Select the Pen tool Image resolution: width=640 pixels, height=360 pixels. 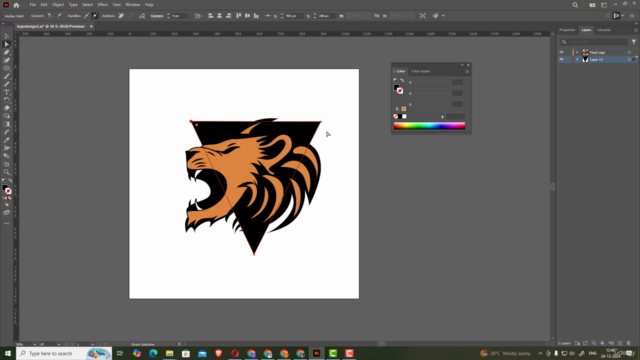(x=7, y=52)
